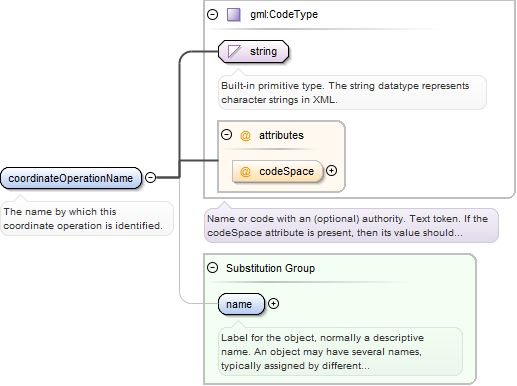517x386 pixels.
Task: Collapse the Substitution Group box
Action: pos(212,268)
